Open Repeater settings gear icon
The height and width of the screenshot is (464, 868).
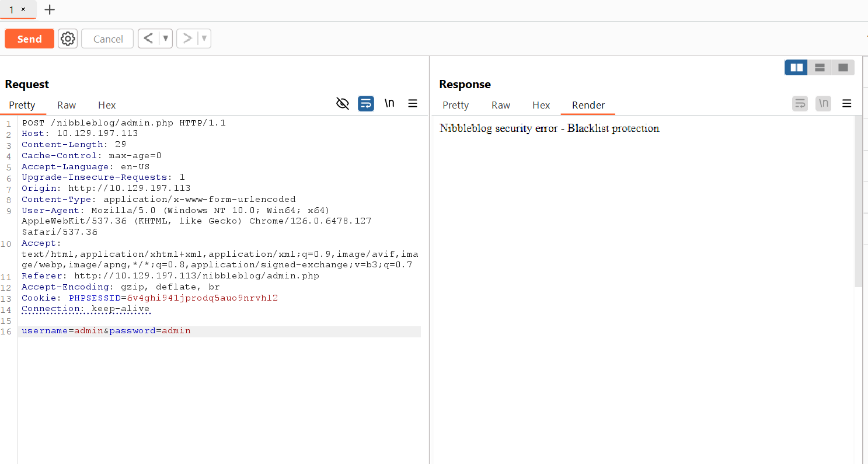coord(68,39)
